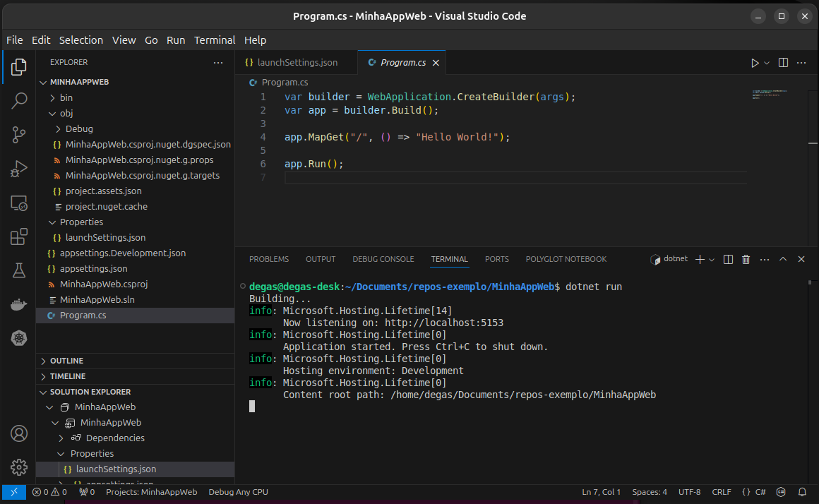Expand the bin folder

66,97
